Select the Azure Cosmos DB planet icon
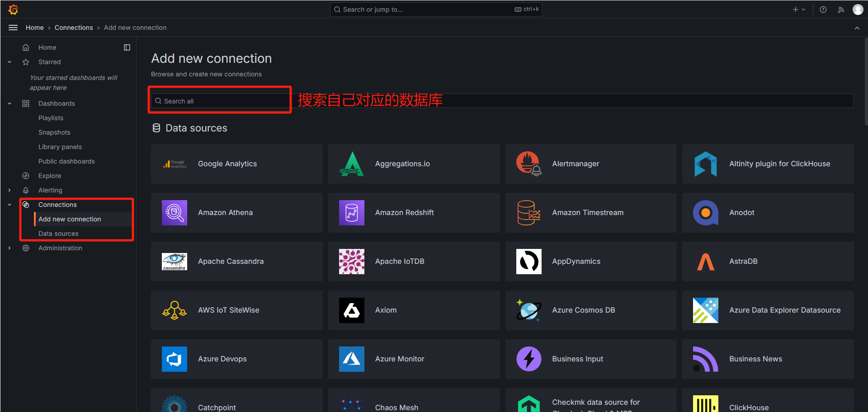Image resolution: width=868 pixels, height=412 pixels. pos(529,310)
